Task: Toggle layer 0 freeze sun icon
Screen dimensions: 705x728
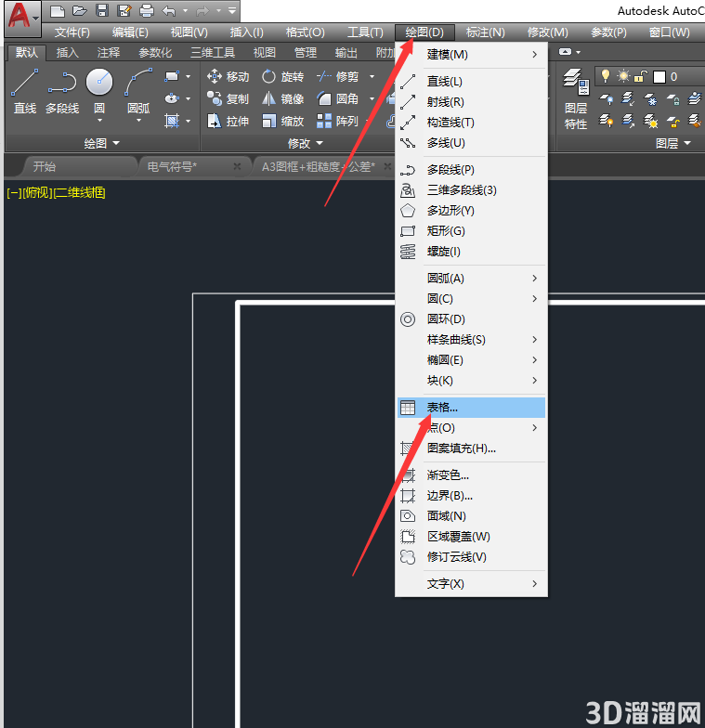Action: click(x=623, y=76)
